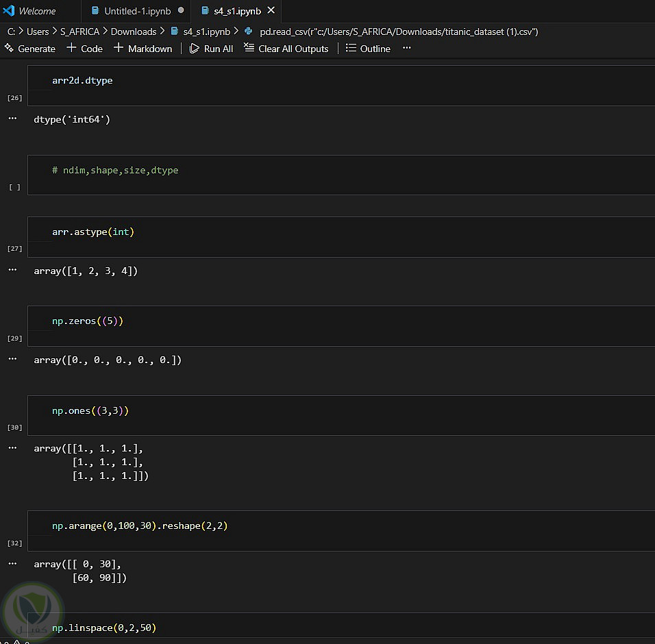Open the Users breadcrumb segment
This screenshot has height=644, width=655.
coord(38,32)
